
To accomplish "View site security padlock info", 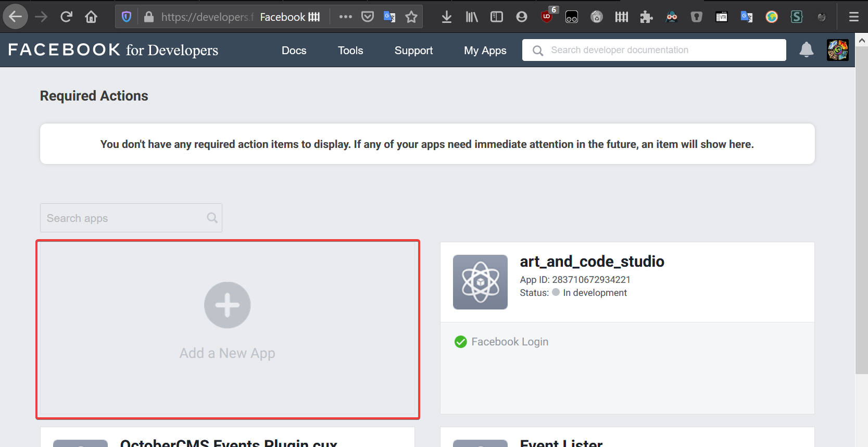I will point(149,17).
